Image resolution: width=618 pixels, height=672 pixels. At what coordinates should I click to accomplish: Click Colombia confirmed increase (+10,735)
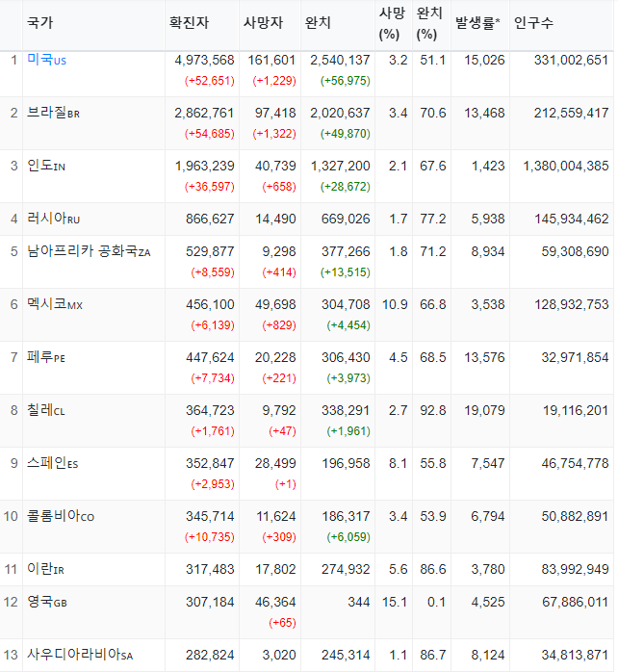click(210, 537)
